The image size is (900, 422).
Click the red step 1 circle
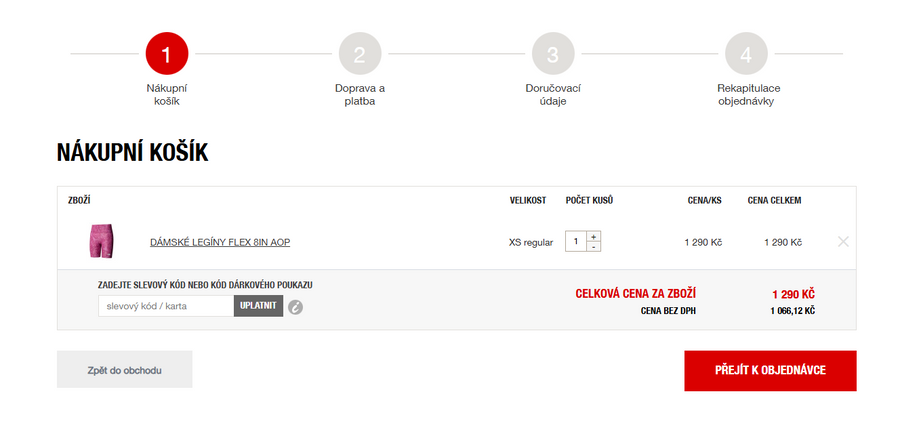click(x=166, y=54)
